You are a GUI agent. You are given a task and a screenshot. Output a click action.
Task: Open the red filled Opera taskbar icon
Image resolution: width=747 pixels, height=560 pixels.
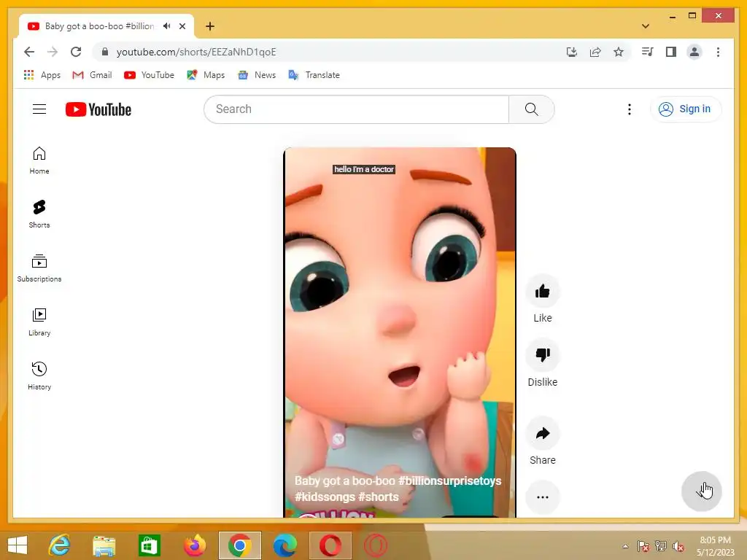[x=330, y=545]
